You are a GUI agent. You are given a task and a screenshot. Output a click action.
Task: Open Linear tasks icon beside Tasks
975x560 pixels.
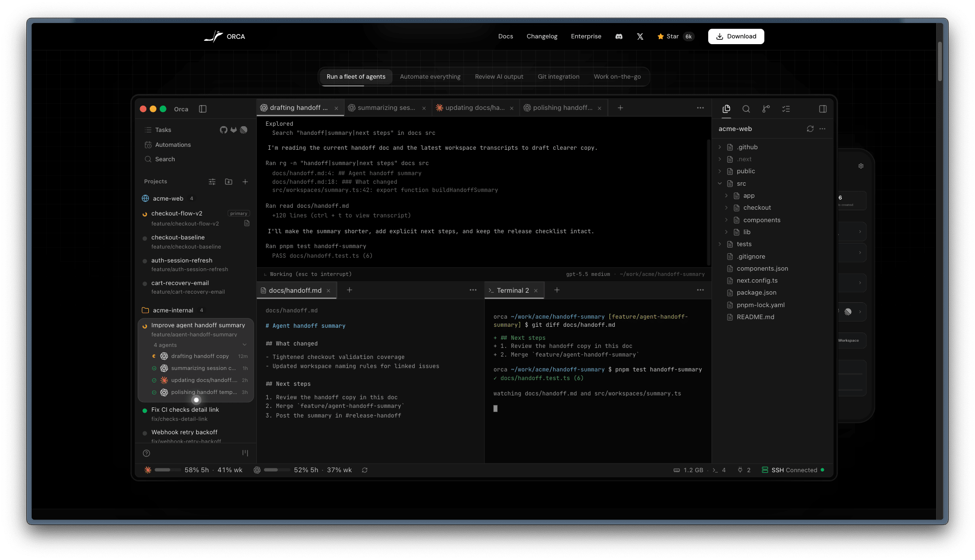pos(244,130)
